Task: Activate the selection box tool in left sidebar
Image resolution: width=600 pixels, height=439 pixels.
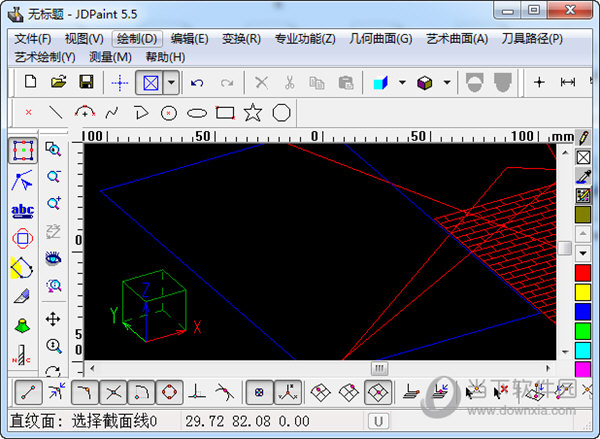Action: pos(23,150)
